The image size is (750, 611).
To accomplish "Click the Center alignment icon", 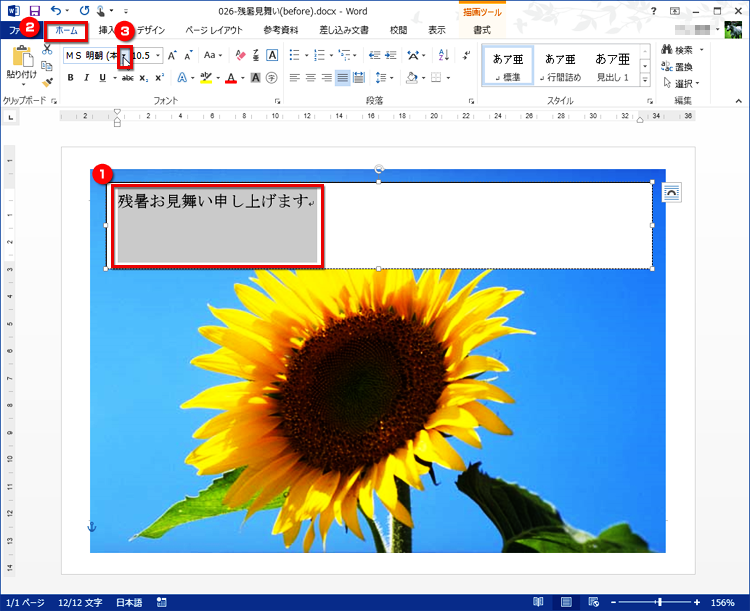I will click(311, 78).
